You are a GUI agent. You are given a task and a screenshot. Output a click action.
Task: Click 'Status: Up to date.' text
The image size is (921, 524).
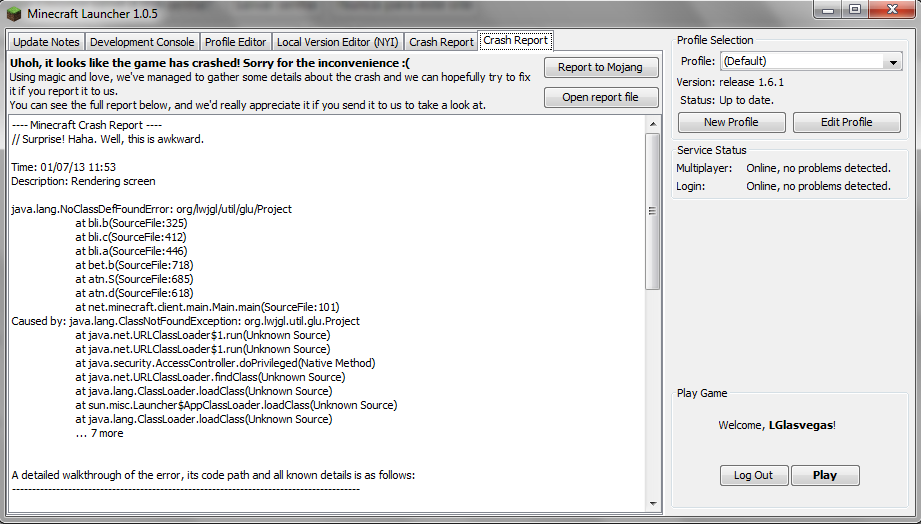[x=727, y=100]
